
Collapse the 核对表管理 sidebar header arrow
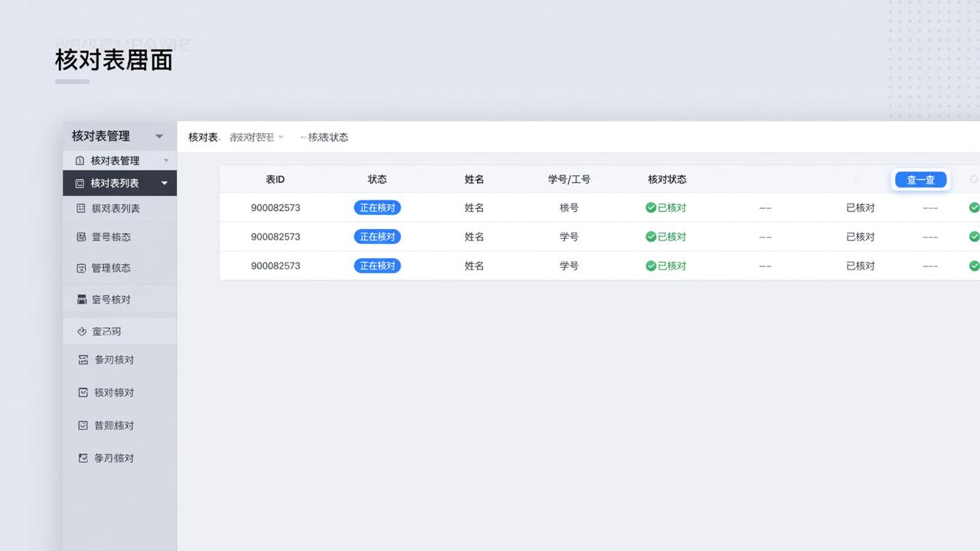159,136
